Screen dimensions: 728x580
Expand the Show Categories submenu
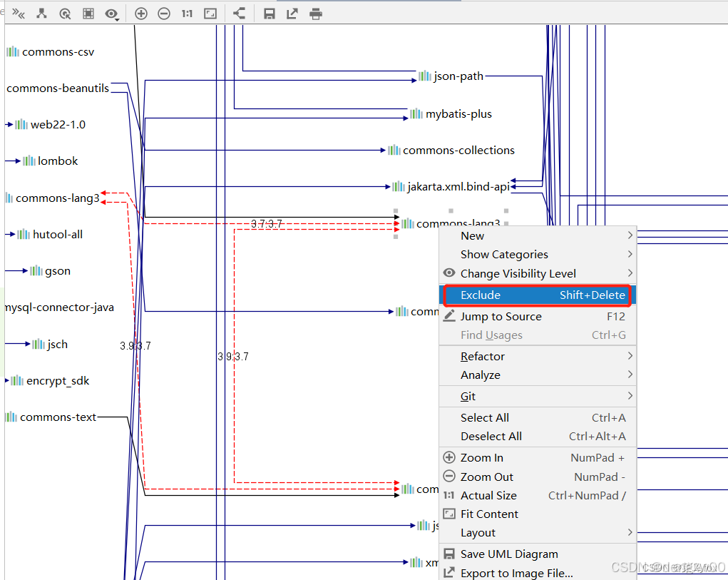click(538, 255)
